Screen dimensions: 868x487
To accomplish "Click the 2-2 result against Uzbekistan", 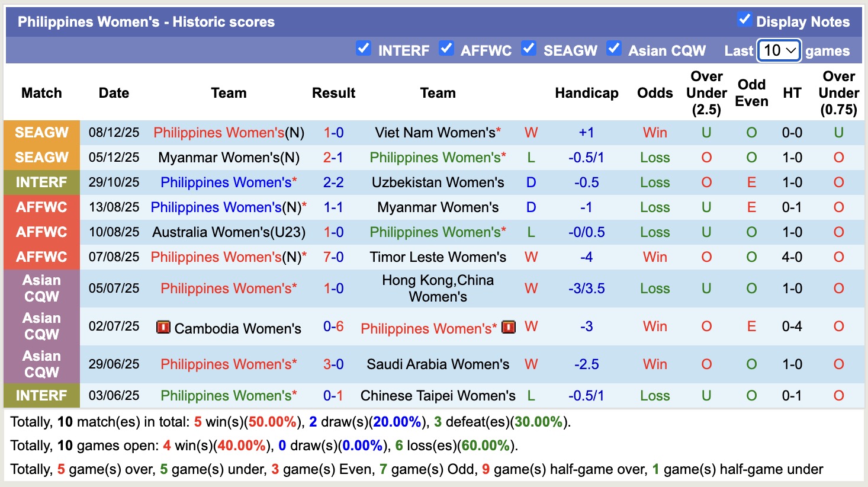I will (333, 182).
